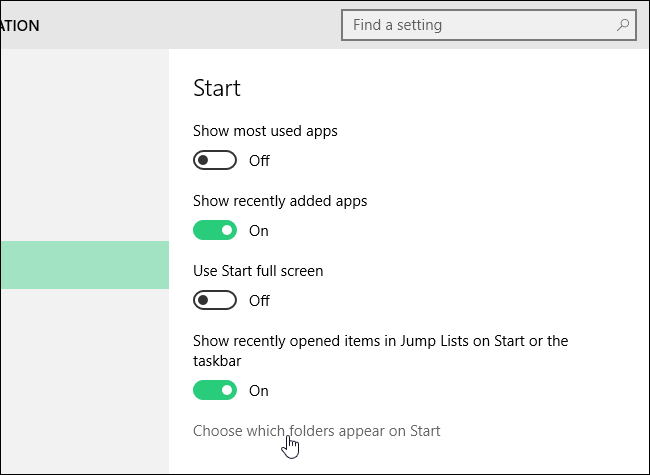Click the PERSONALIZATION title in header

pyautogui.click(x=19, y=26)
